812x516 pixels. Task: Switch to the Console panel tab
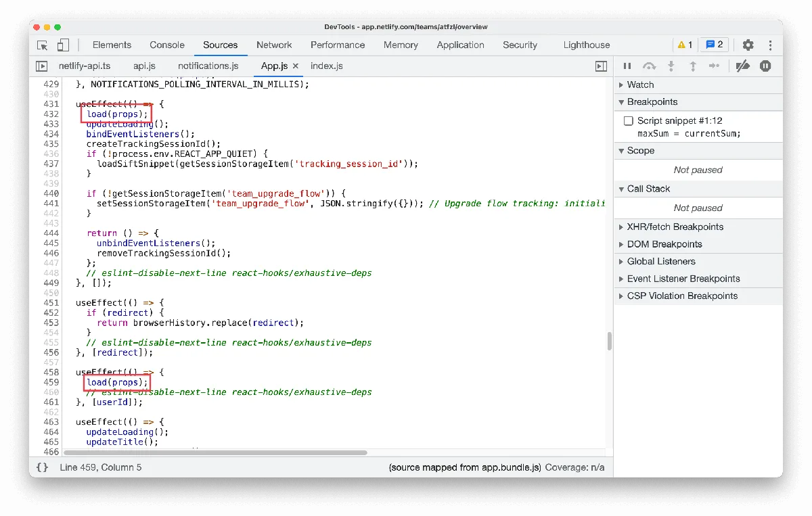(167, 45)
